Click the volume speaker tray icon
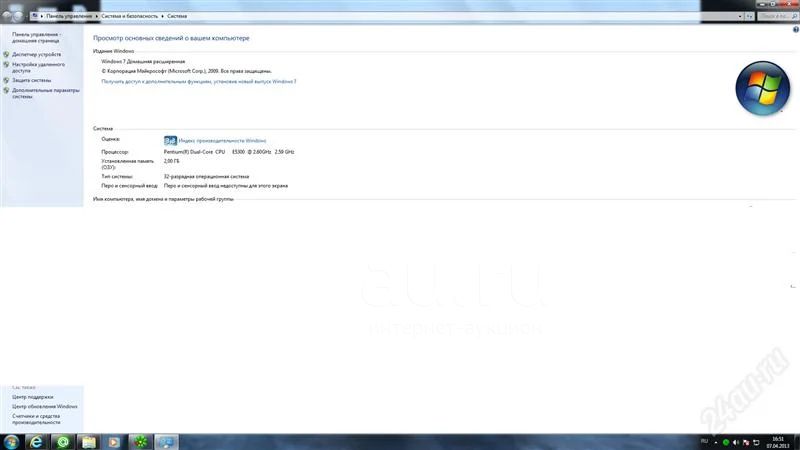This screenshot has height=450, width=800. coord(735,442)
